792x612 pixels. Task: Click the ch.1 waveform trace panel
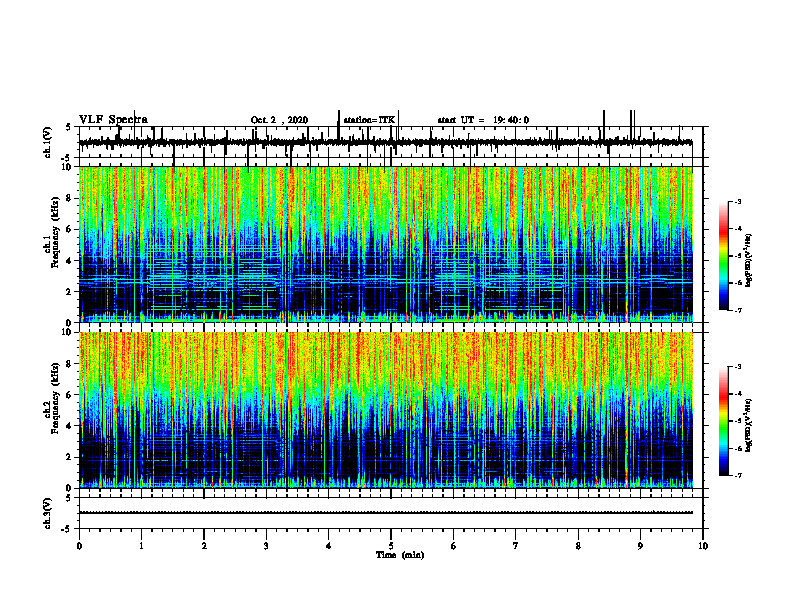pyautogui.click(x=391, y=142)
